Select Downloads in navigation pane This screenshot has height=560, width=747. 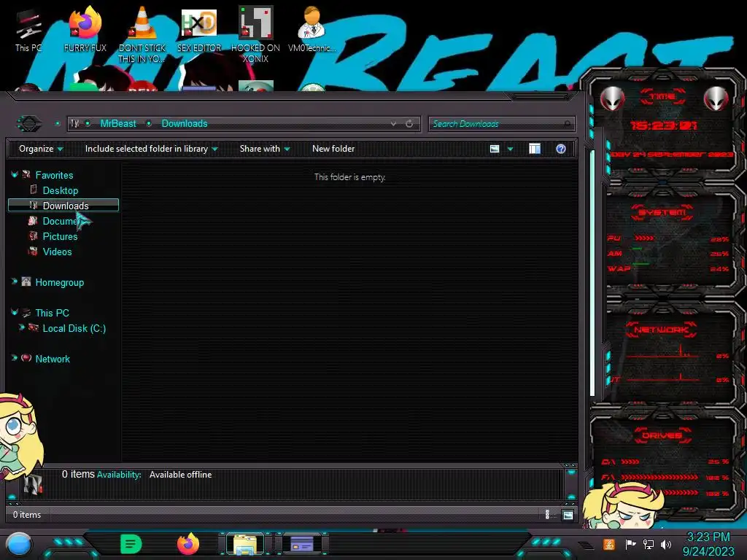(63, 205)
